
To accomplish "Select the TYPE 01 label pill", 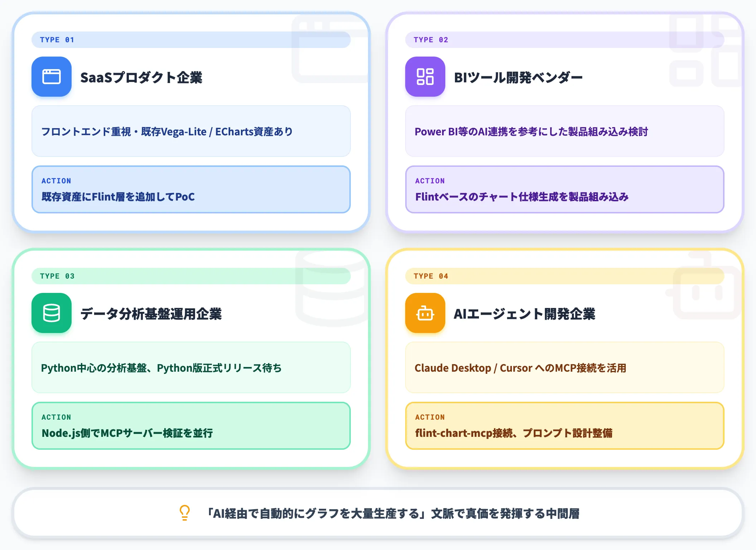I will tap(191, 40).
